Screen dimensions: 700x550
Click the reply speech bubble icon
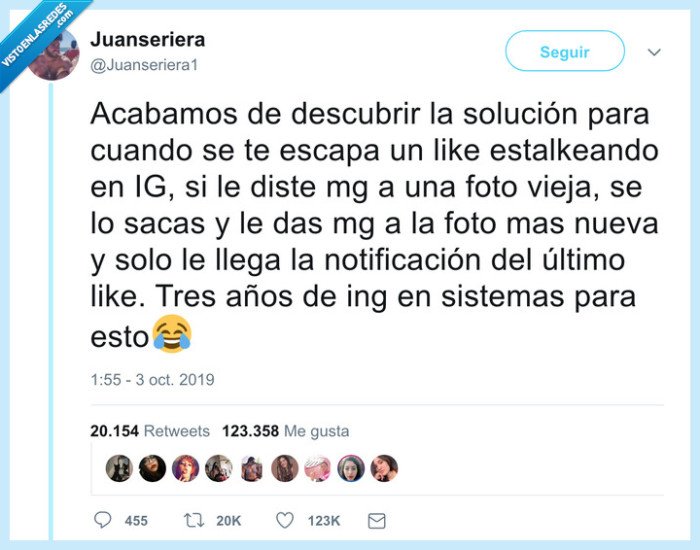(102, 520)
